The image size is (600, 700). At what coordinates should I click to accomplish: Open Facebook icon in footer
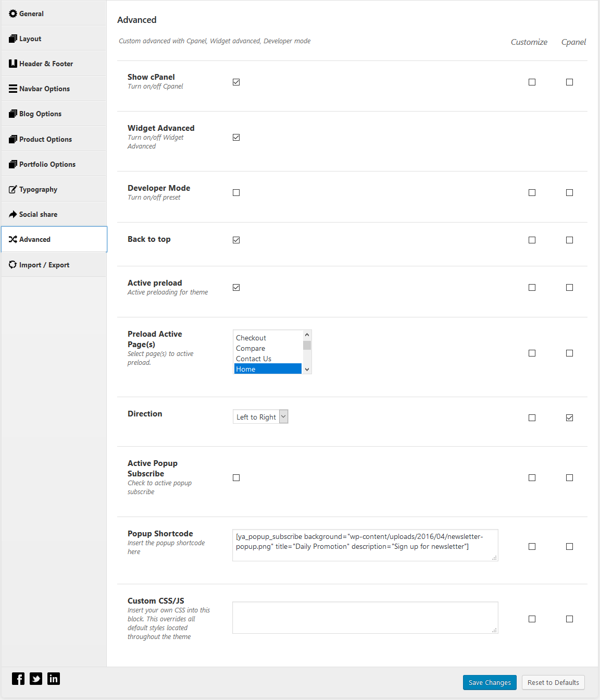tap(18, 678)
